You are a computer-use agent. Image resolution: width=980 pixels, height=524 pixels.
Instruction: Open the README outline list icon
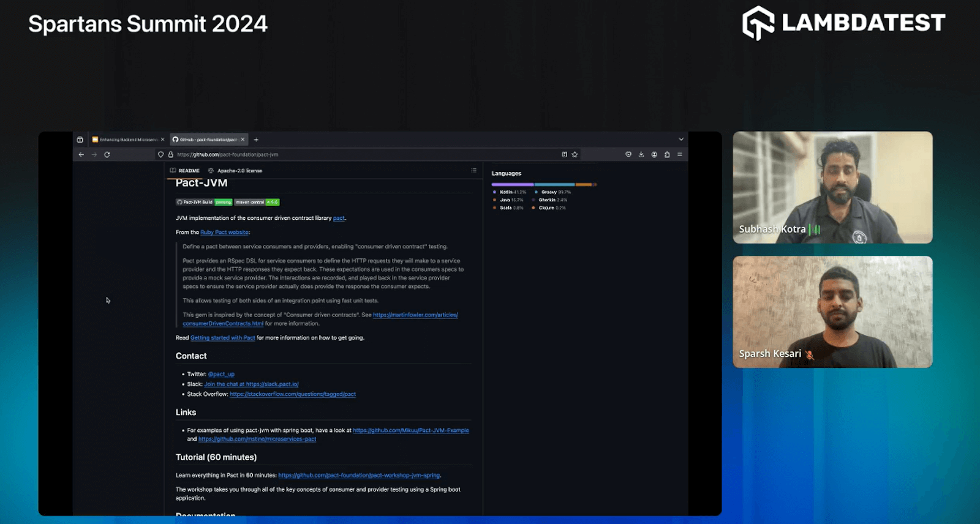[x=473, y=171]
